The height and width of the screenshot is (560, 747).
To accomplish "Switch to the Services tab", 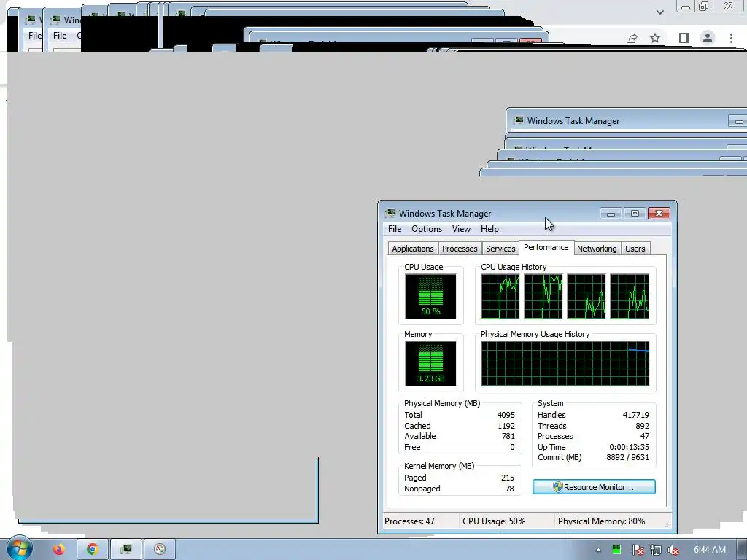I will 500,249.
